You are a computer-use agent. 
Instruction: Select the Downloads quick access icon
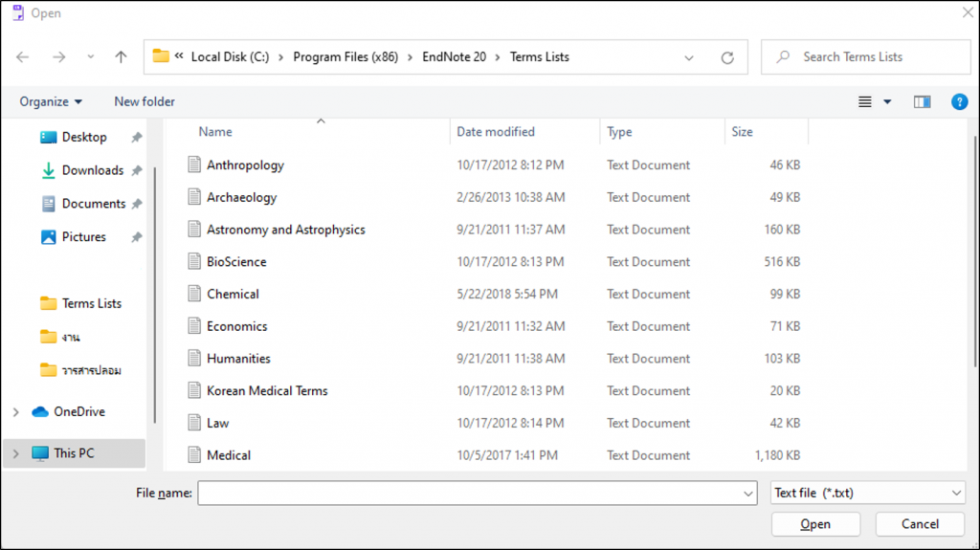[49, 170]
